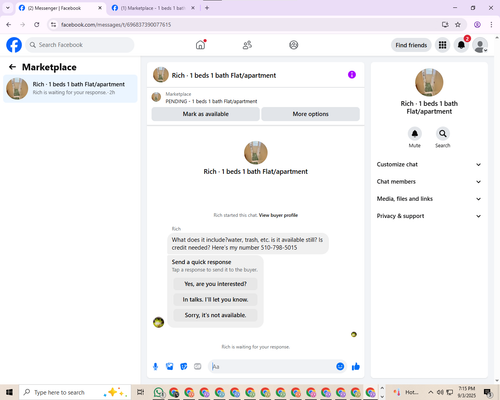Expand Privacy & support section
The width and height of the screenshot is (500, 400).
[x=429, y=216]
